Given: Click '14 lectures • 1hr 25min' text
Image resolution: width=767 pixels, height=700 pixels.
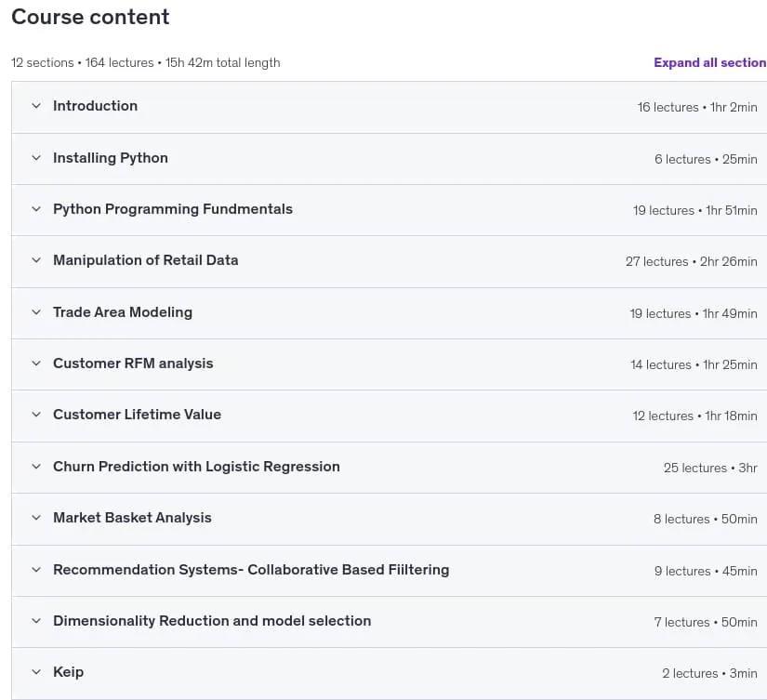Looking at the screenshot, I should click(x=694, y=364).
